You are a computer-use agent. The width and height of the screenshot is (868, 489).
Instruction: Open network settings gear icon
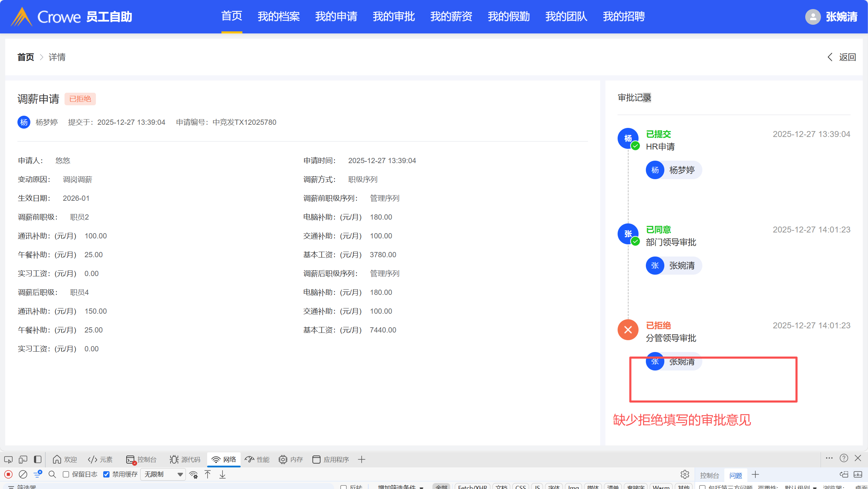[x=685, y=474]
